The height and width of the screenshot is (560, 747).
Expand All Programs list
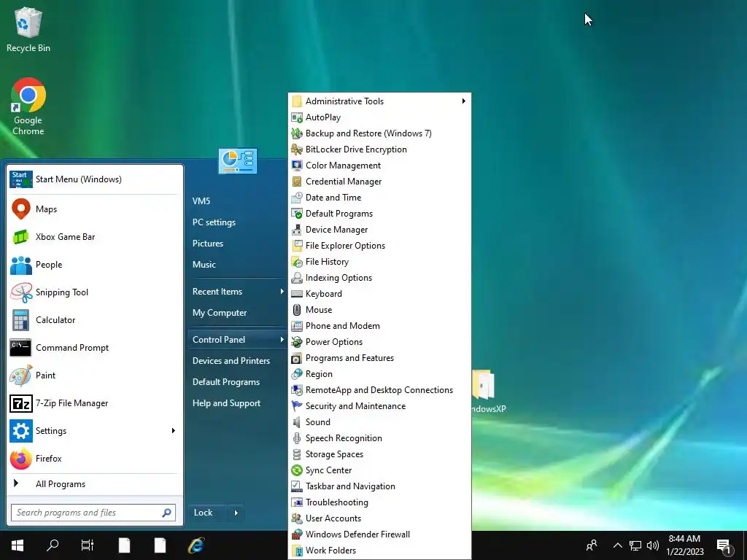(x=94, y=484)
